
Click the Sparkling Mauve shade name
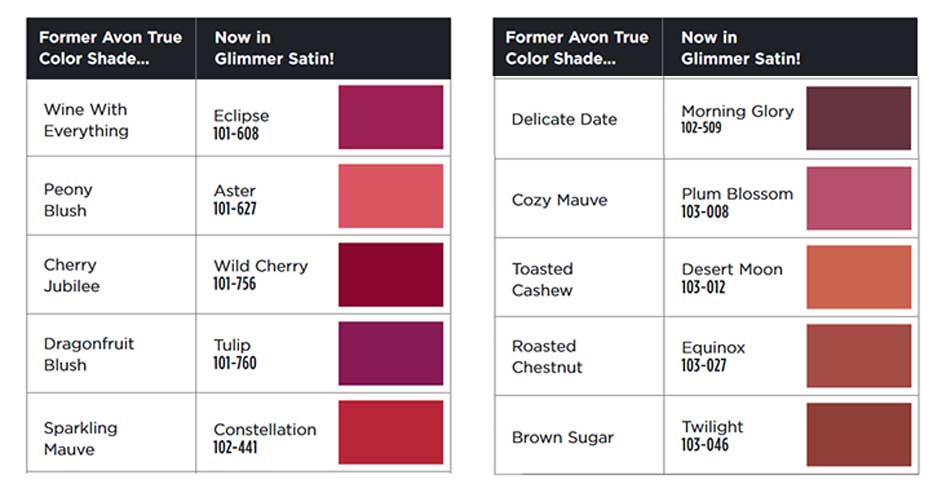coord(81,439)
